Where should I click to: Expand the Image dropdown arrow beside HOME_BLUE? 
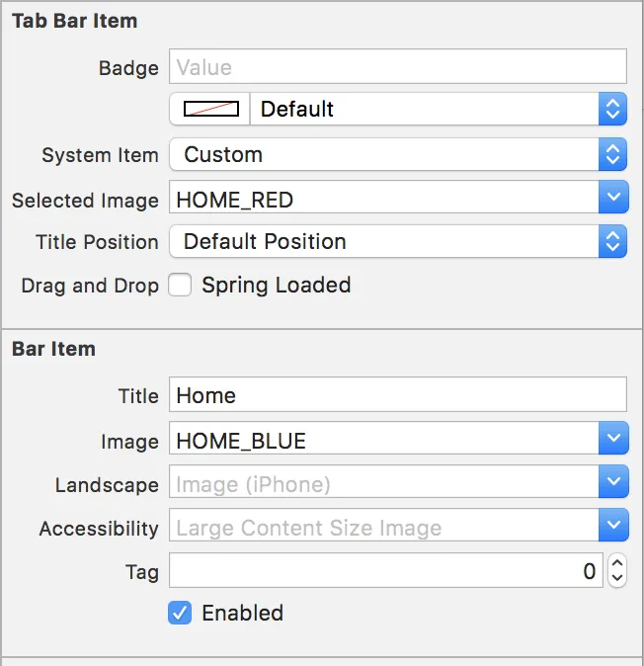[x=613, y=441]
